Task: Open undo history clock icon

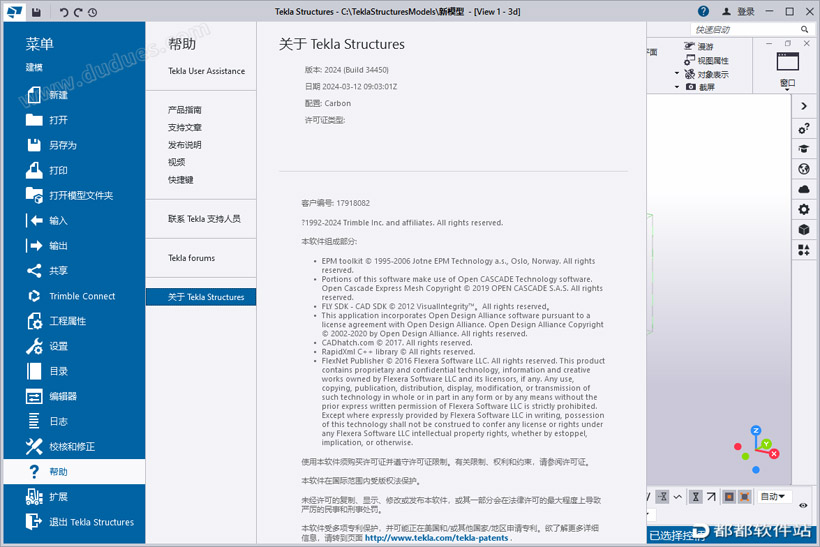Action: pos(93,12)
